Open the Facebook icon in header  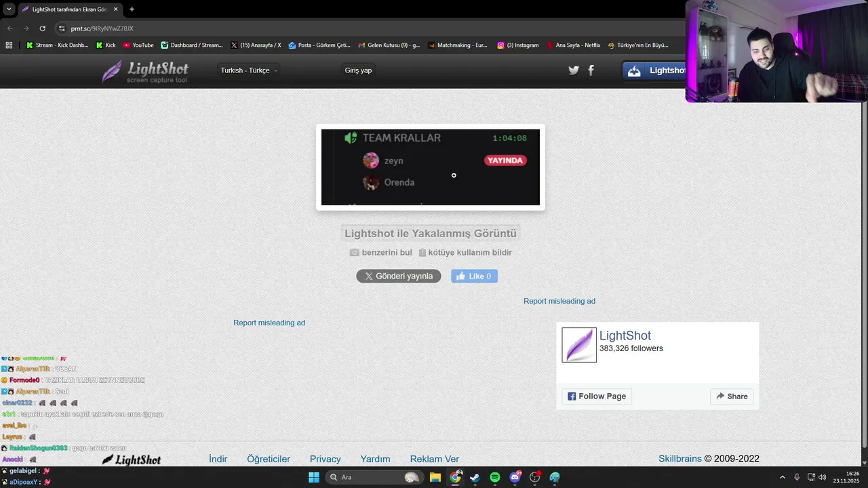click(591, 70)
